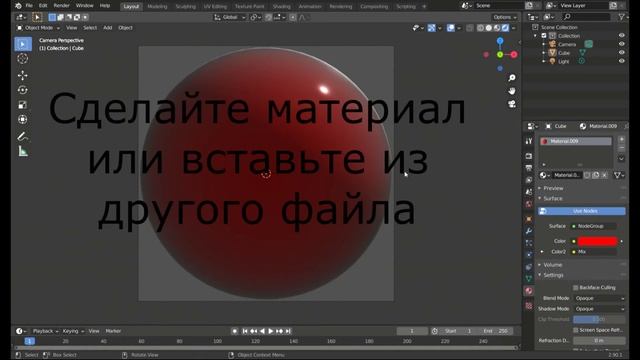Open the Tool properties tab icon
The width and height of the screenshot is (640, 360).
pyautogui.click(x=529, y=141)
